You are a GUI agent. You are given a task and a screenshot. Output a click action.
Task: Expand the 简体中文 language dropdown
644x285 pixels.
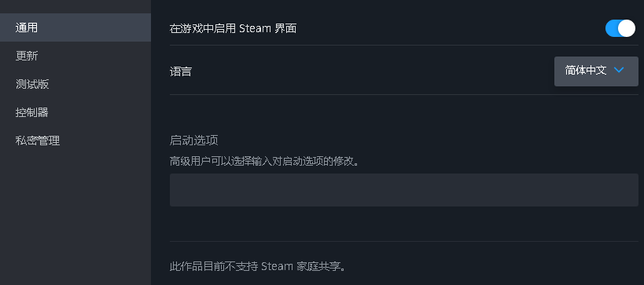(x=596, y=71)
